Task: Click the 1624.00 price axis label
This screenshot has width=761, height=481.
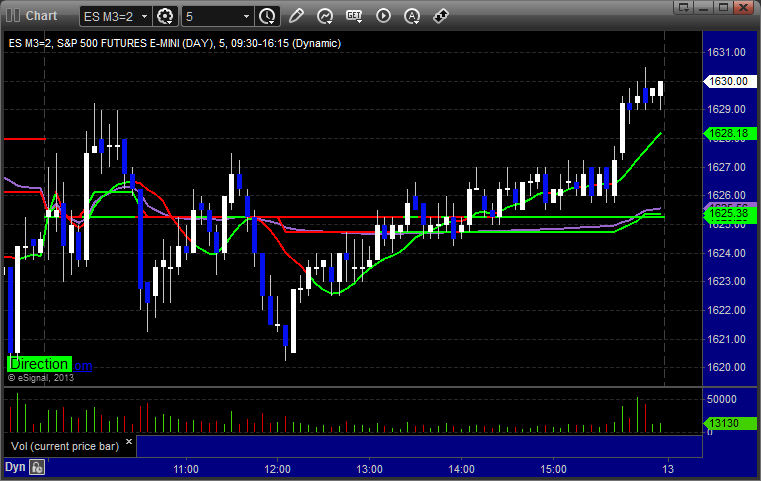Action: [727, 253]
